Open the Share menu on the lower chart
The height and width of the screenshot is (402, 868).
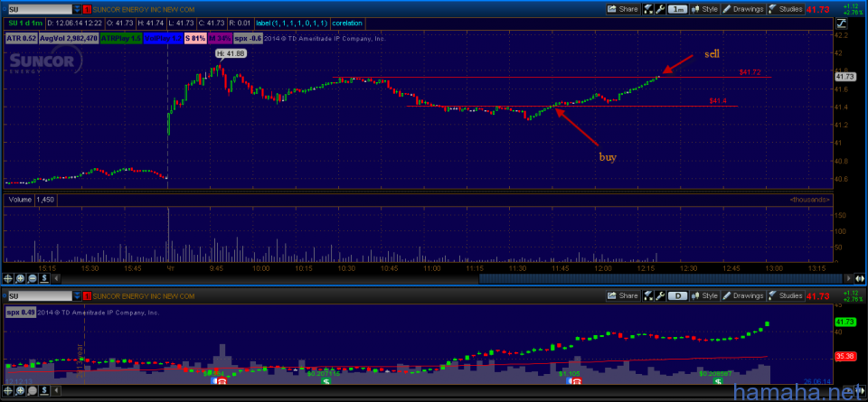tap(623, 295)
